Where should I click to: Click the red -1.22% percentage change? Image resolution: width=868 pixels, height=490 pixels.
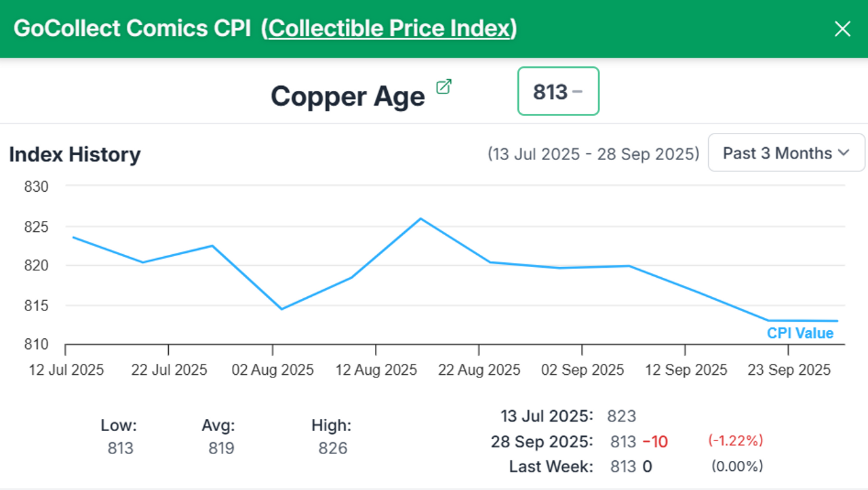735,441
